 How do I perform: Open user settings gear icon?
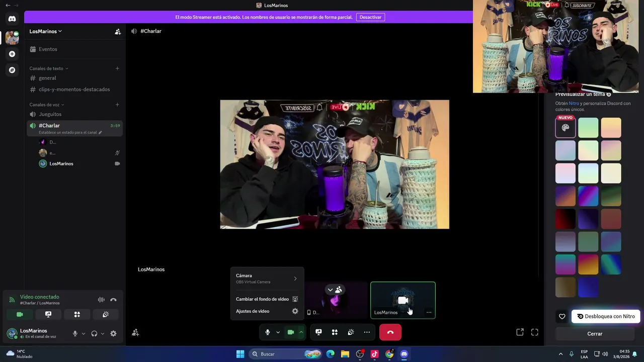[x=113, y=333]
